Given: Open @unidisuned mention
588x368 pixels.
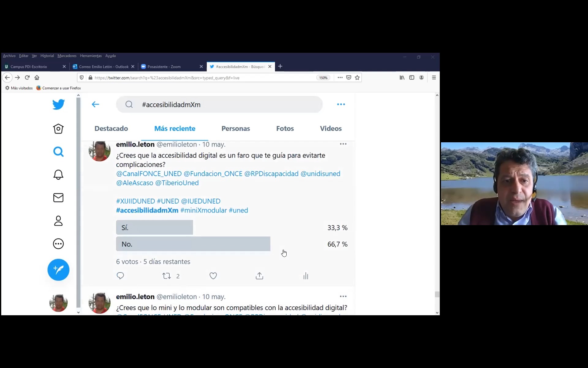Looking at the screenshot, I should tap(320, 174).
